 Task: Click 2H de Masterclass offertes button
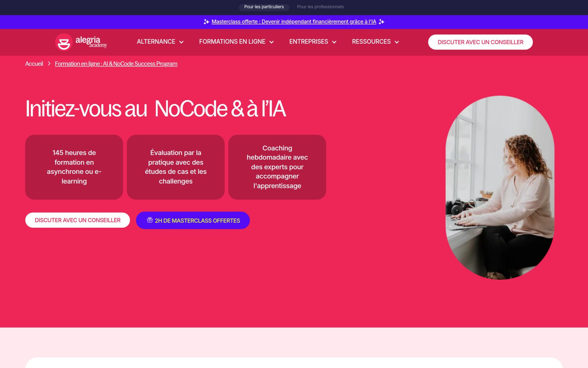[193, 221]
